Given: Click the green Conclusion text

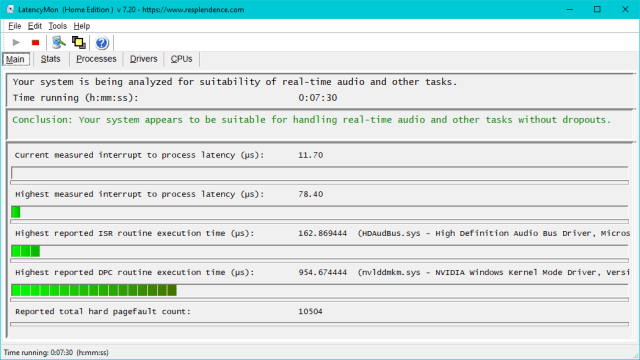Looking at the screenshot, I should [311, 120].
